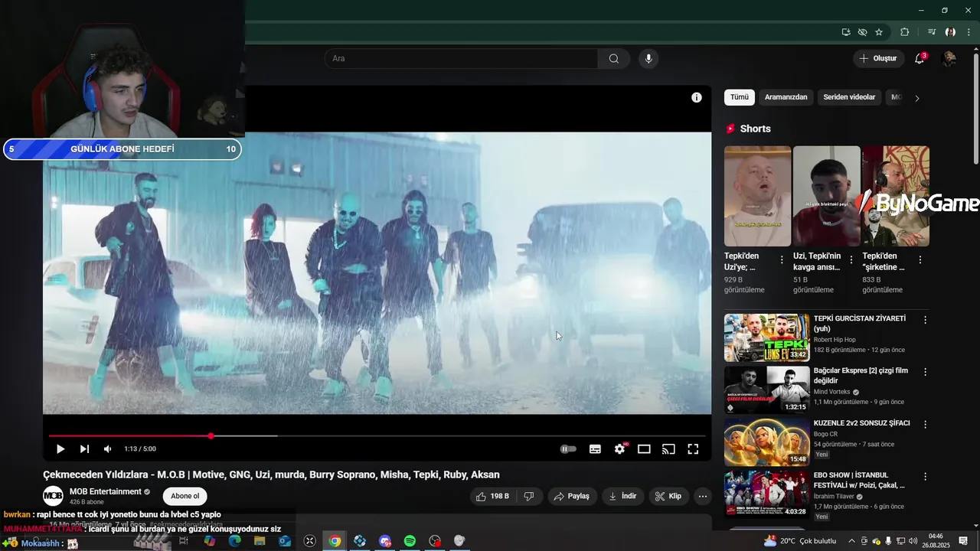The image size is (980, 551).
Task: Open the YouTube notifications bell
Action: click(920, 59)
